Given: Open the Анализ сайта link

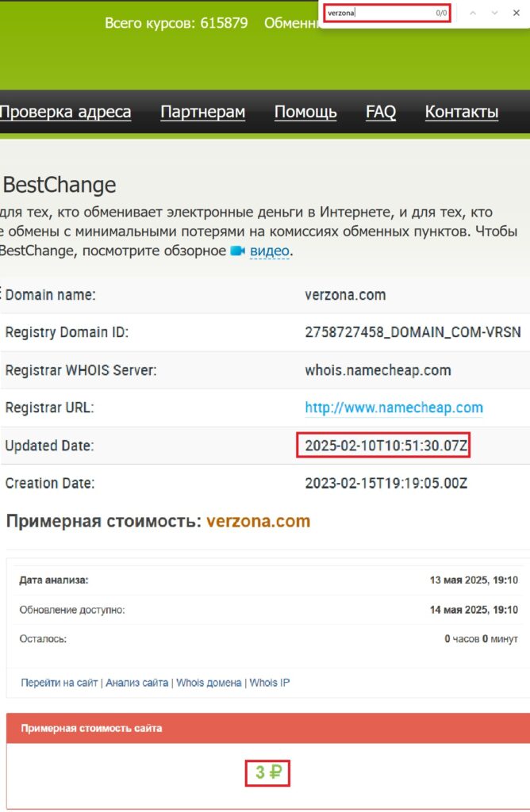Looking at the screenshot, I should click(136, 683).
